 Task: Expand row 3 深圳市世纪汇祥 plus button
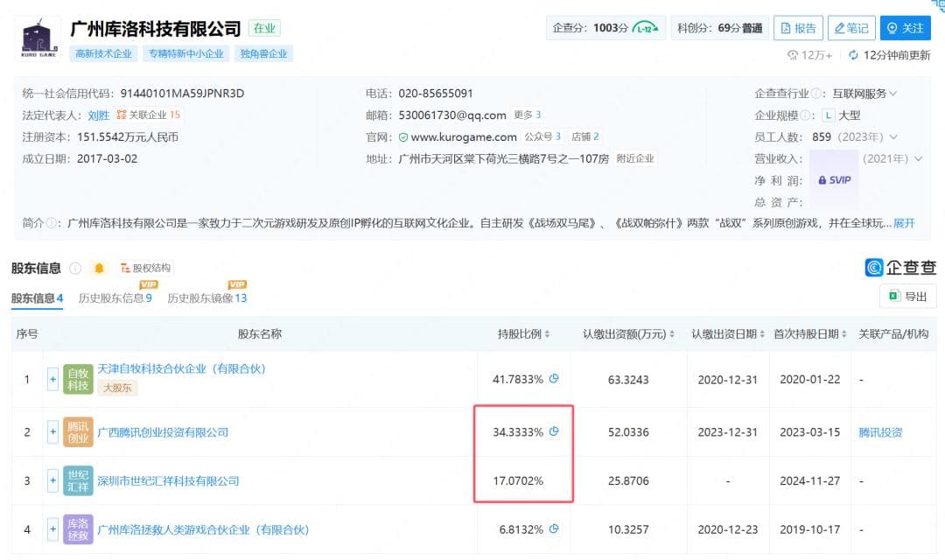[x=52, y=480]
